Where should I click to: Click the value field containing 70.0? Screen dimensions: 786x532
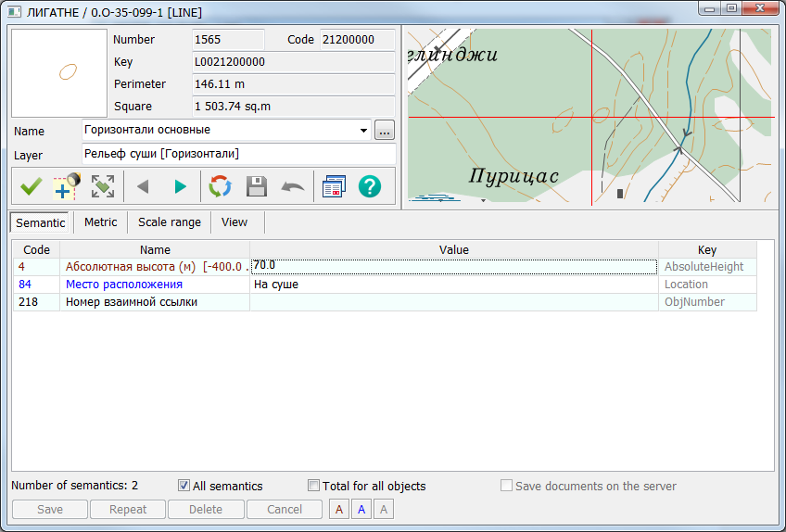pos(453,266)
